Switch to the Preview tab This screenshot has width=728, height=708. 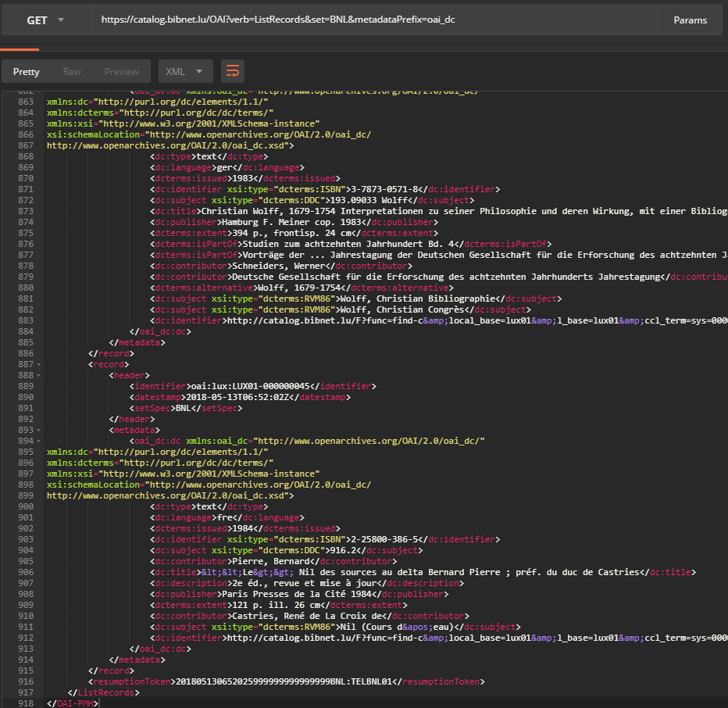122,72
